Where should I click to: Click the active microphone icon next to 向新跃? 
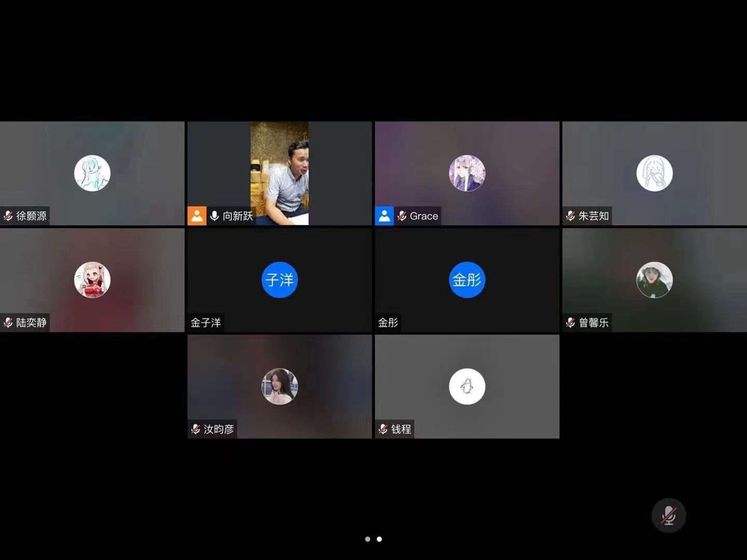214,216
